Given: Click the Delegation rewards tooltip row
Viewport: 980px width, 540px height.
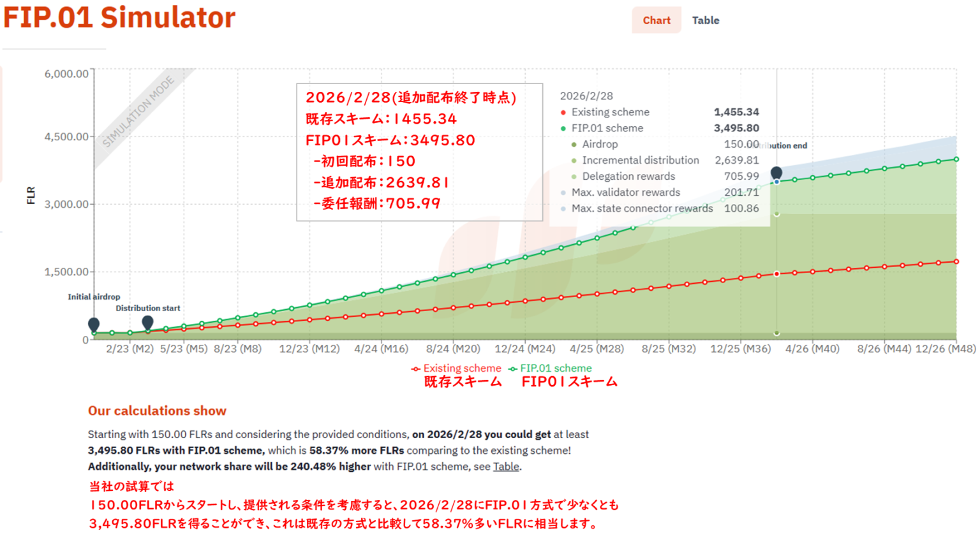Looking at the screenshot, I should click(x=628, y=177).
